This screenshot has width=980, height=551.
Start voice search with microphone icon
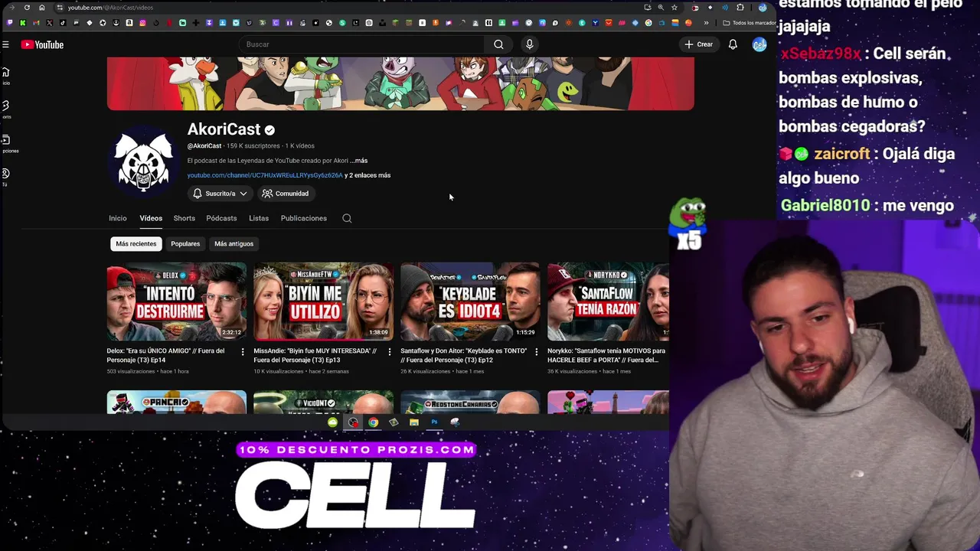(x=529, y=44)
